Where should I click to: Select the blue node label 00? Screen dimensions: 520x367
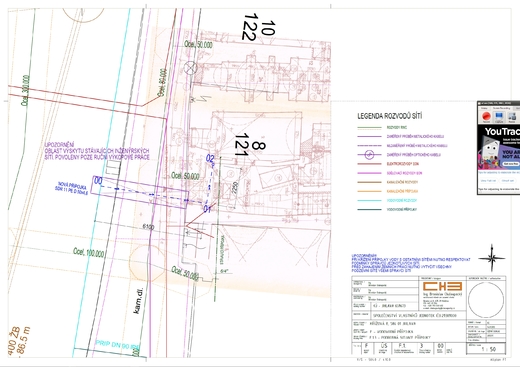click(x=98, y=181)
